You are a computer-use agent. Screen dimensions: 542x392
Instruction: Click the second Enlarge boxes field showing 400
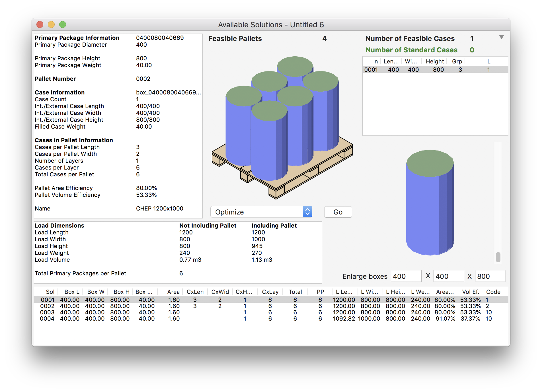point(449,276)
